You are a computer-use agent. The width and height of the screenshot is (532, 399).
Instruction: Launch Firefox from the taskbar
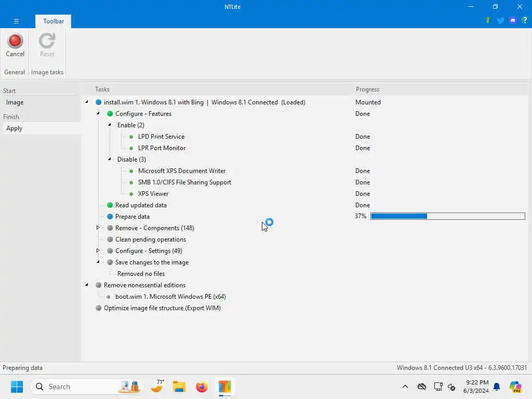click(202, 387)
